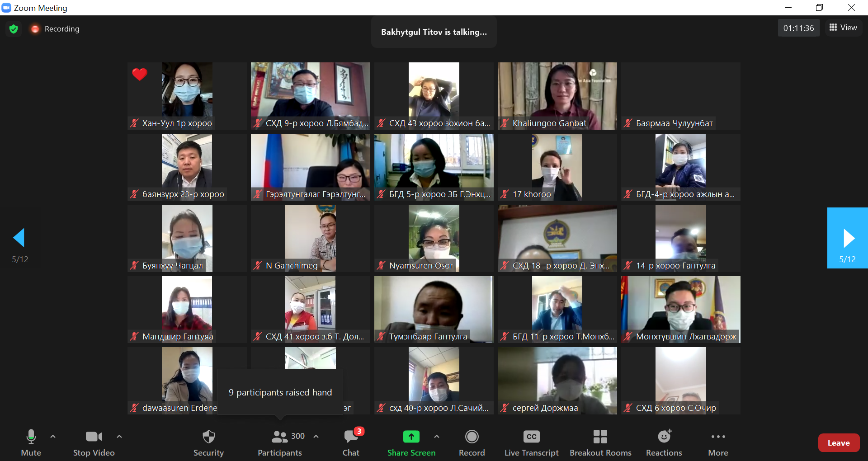Open the Participants panel
The image size is (868, 461).
pyautogui.click(x=280, y=442)
